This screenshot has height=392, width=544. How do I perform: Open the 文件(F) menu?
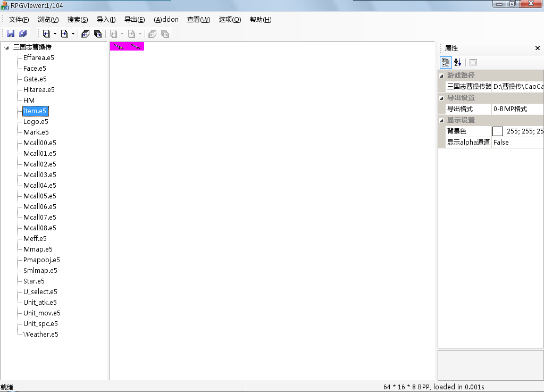pos(19,20)
